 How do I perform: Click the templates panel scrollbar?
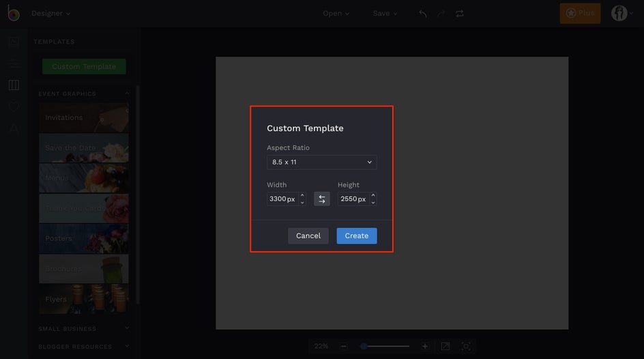[138, 195]
